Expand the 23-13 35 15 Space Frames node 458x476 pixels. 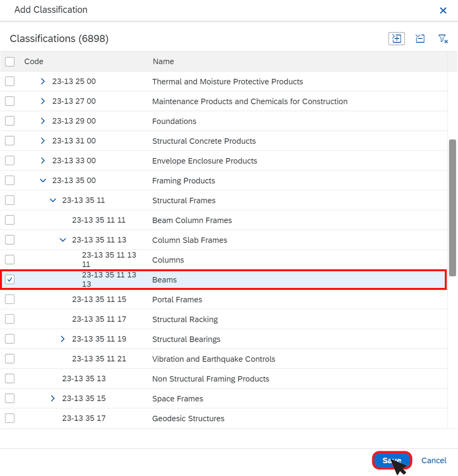[x=53, y=398]
